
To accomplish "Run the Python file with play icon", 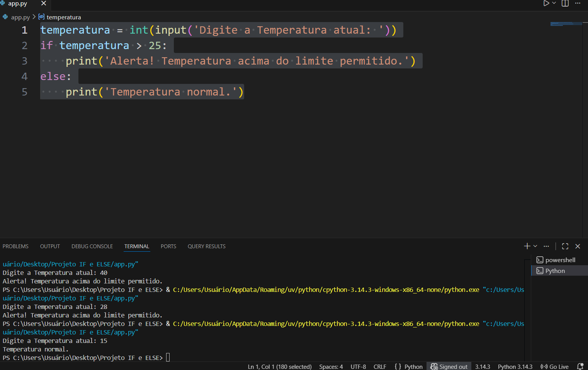I will click(x=546, y=3).
